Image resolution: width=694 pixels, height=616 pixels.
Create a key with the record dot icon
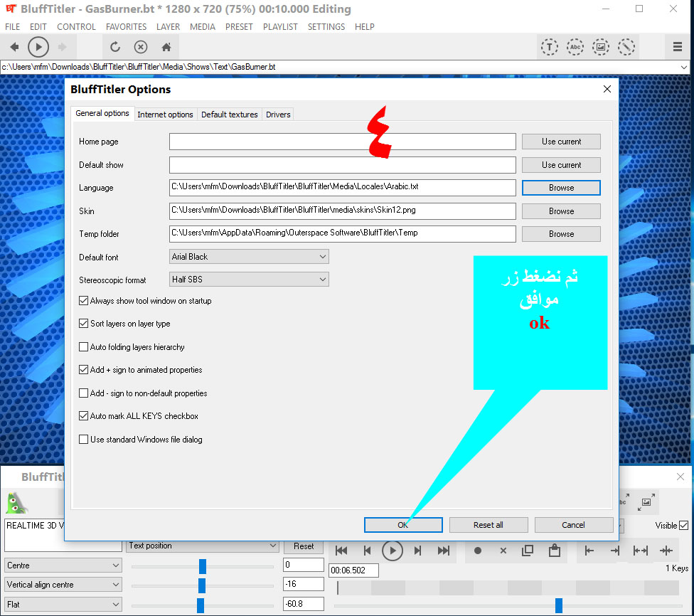click(x=478, y=551)
